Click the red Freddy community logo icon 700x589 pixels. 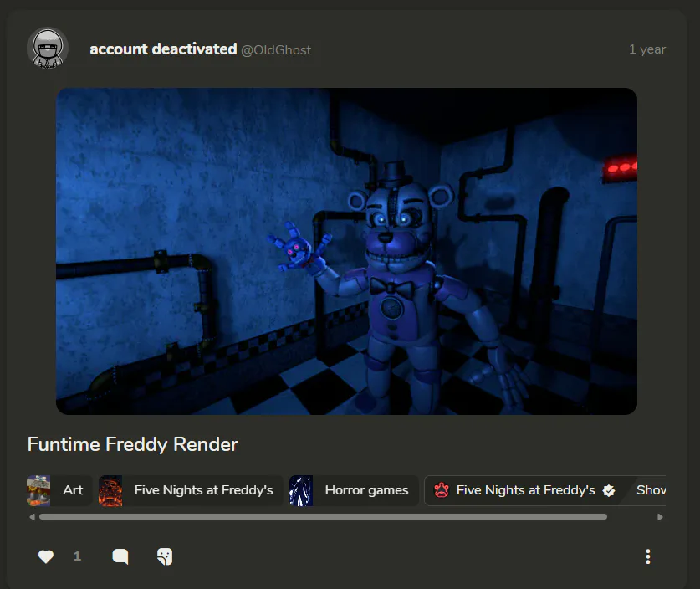click(x=442, y=490)
